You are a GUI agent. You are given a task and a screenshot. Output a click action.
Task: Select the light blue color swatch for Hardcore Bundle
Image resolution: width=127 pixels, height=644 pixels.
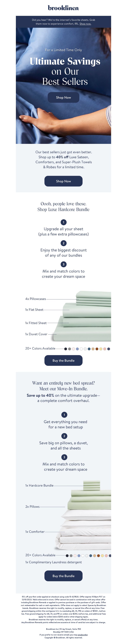77,349
